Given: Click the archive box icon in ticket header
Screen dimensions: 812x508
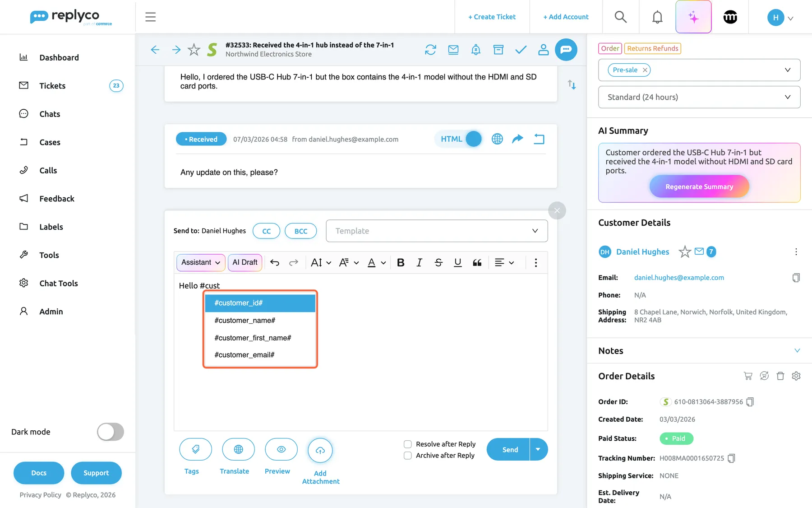Looking at the screenshot, I should pos(498,50).
